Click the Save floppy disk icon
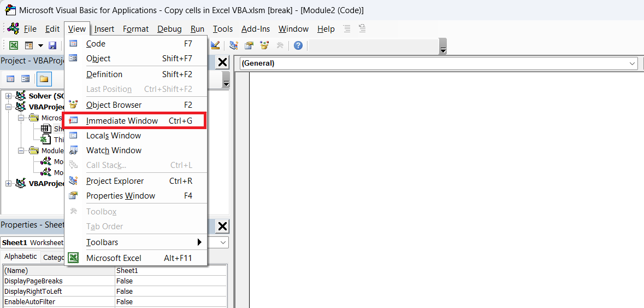The height and width of the screenshot is (308, 644). (52, 45)
